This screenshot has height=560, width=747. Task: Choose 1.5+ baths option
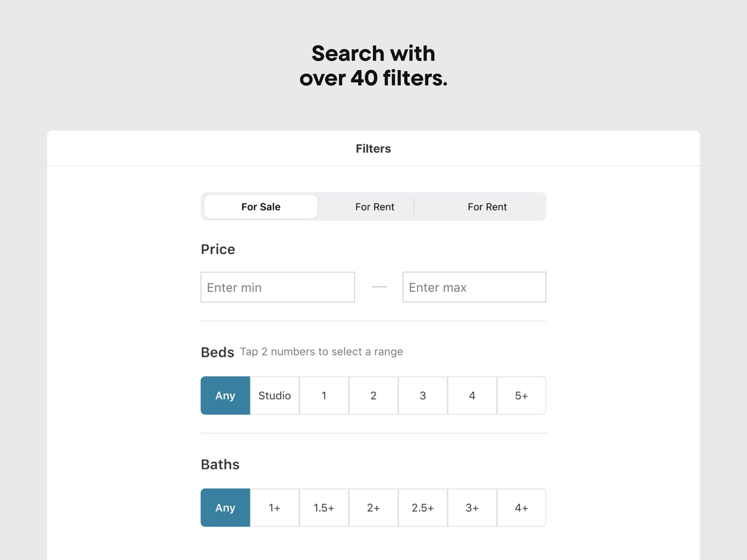point(324,508)
